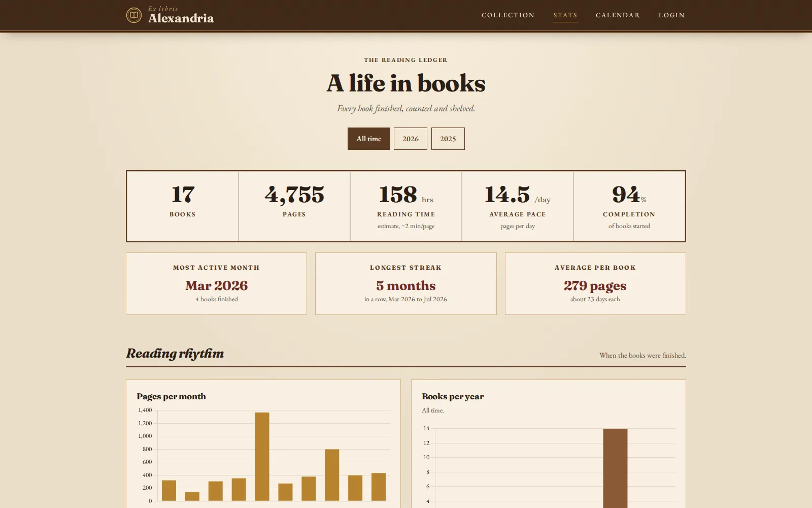Click the 'of books started' text

(629, 226)
